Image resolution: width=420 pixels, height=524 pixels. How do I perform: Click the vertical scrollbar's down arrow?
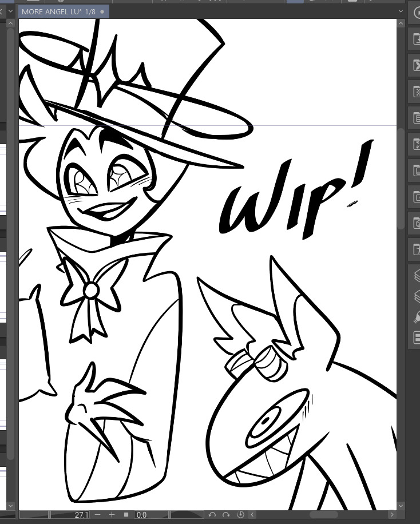click(401, 505)
